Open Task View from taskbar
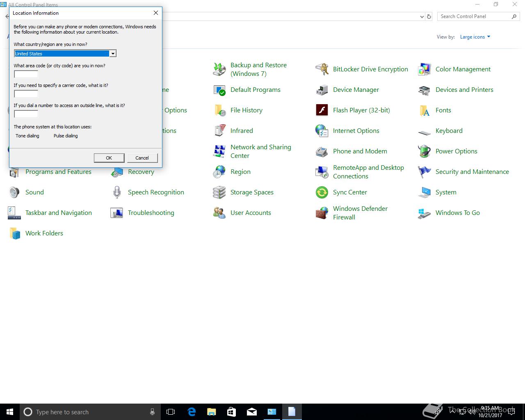The height and width of the screenshot is (420, 525). click(171, 412)
